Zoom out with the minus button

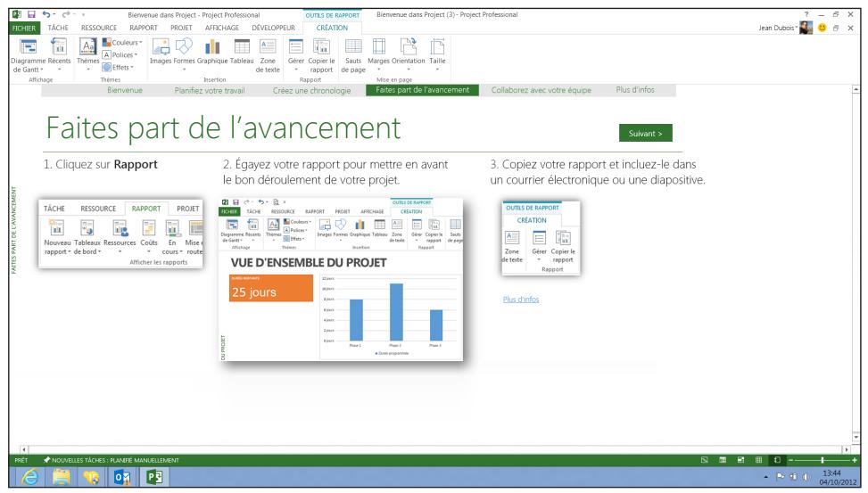point(791,460)
